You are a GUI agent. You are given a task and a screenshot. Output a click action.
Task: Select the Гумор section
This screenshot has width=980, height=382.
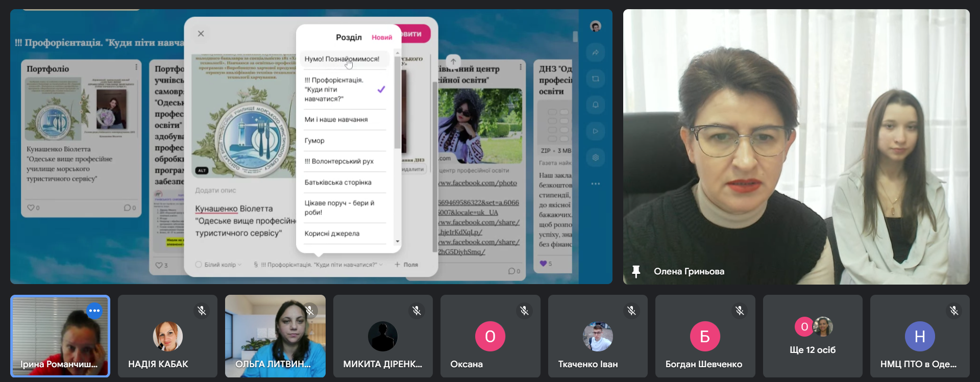click(314, 141)
